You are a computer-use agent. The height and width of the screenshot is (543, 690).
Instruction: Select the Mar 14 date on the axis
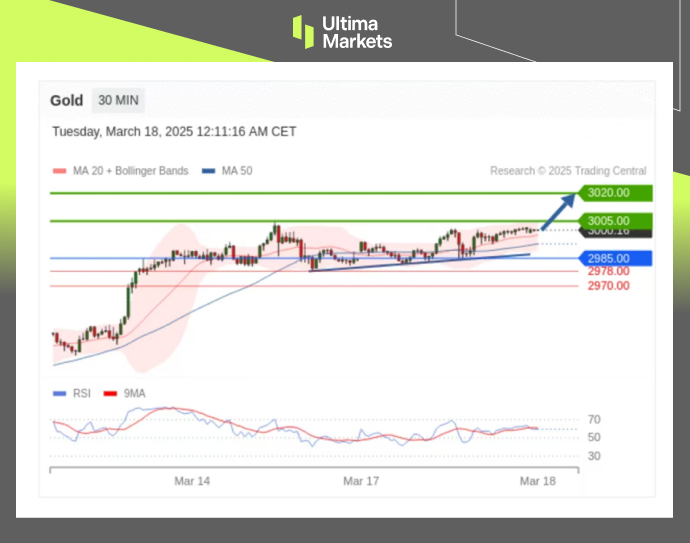pyautogui.click(x=192, y=481)
